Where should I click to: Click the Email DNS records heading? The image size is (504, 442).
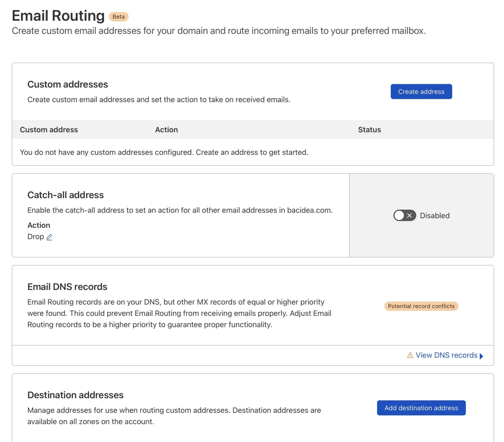pyautogui.click(x=67, y=287)
